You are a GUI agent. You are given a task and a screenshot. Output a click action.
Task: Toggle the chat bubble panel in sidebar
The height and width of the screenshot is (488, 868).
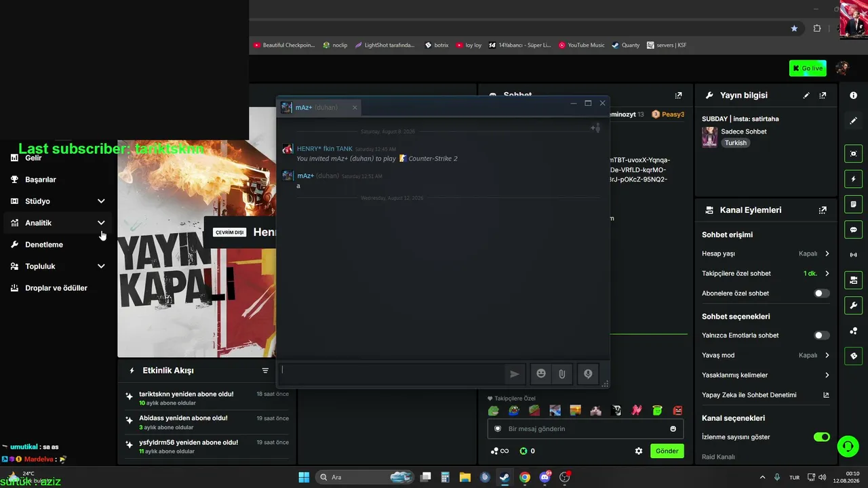pyautogui.click(x=853, y=230)
